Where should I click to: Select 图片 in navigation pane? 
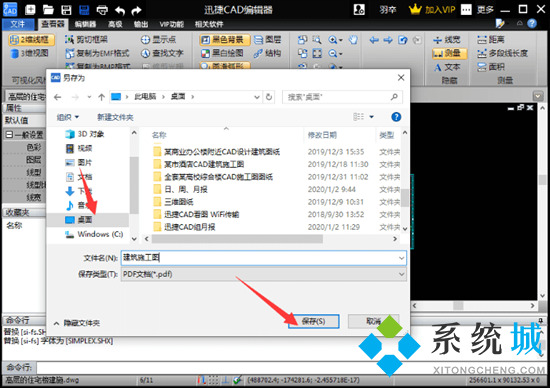[x=79, y=163]
